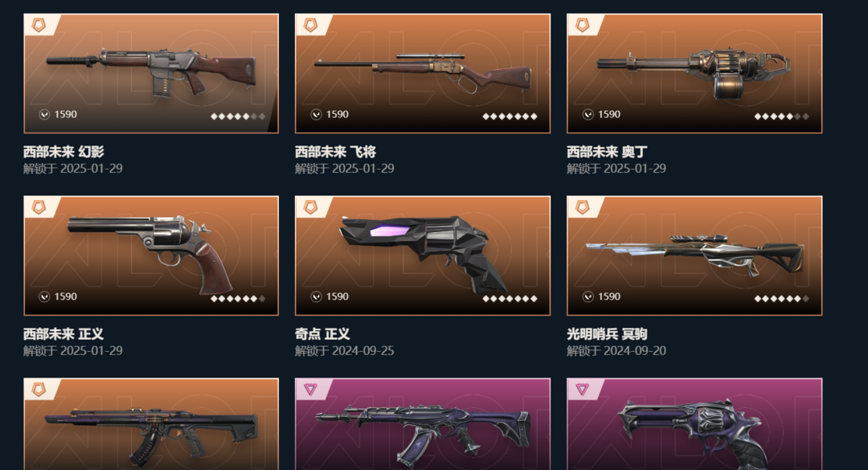Click level diamonds on 西部未来 正义 card
The image size is (868, 470).
tap(238, 298)
